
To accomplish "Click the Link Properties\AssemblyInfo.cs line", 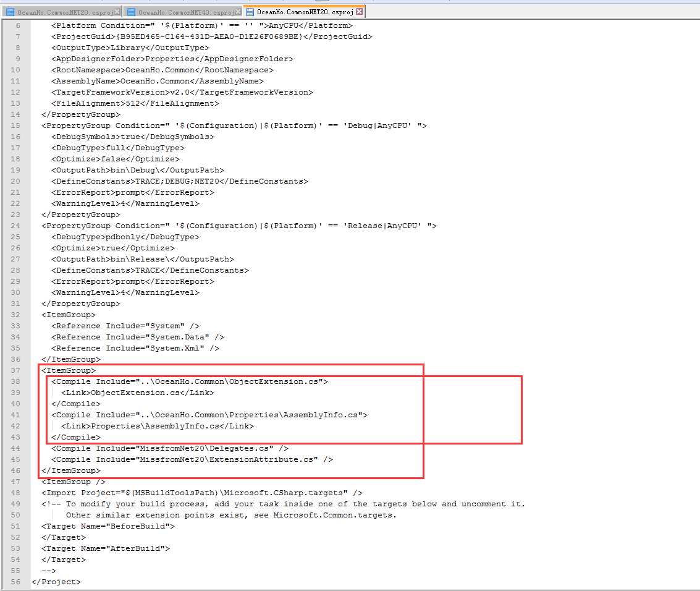I will pos(157,426).
